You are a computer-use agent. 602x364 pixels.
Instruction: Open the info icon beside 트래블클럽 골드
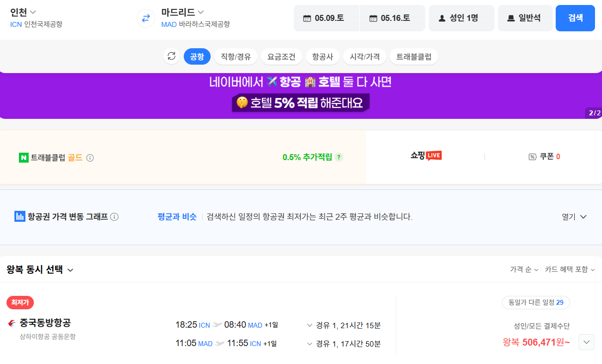90,158
